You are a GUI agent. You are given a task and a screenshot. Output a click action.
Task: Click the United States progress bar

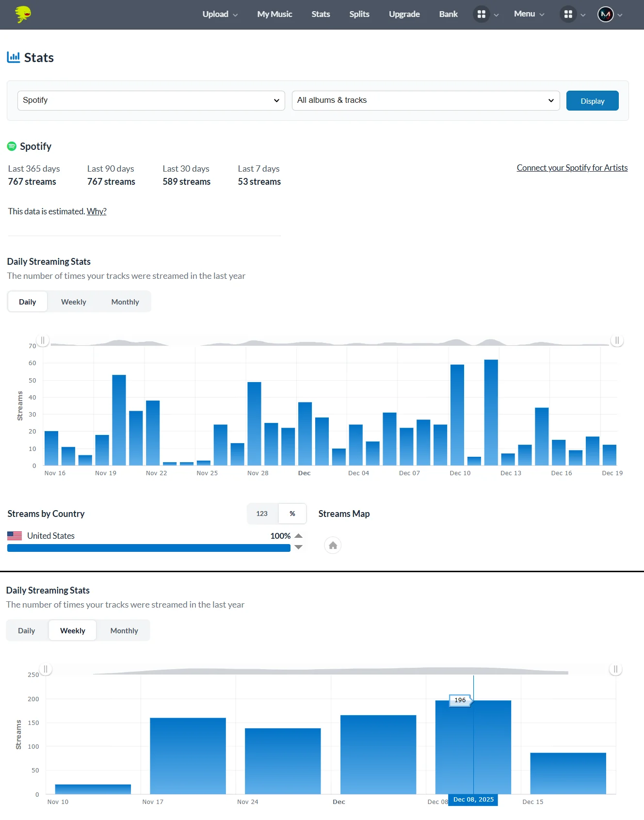(149, 548)
